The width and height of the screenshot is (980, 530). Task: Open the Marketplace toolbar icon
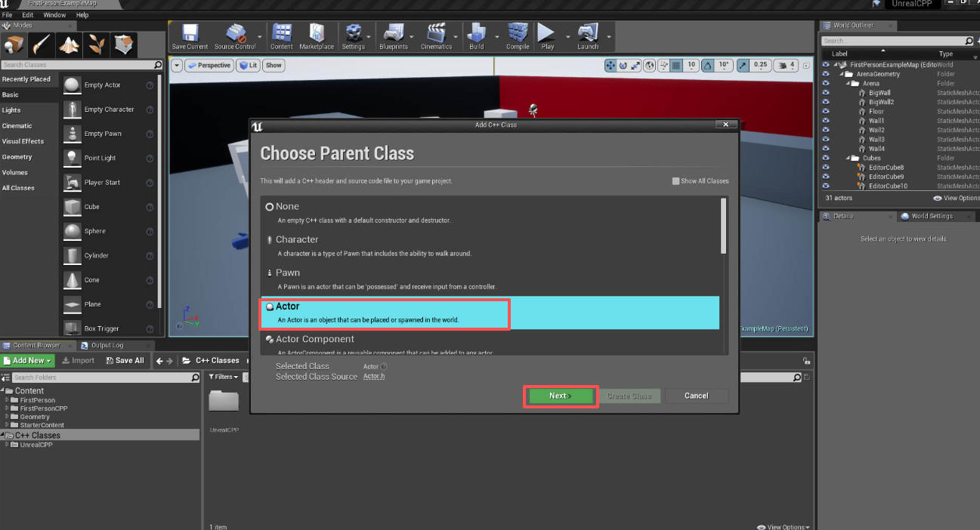[x=317, y=35]
